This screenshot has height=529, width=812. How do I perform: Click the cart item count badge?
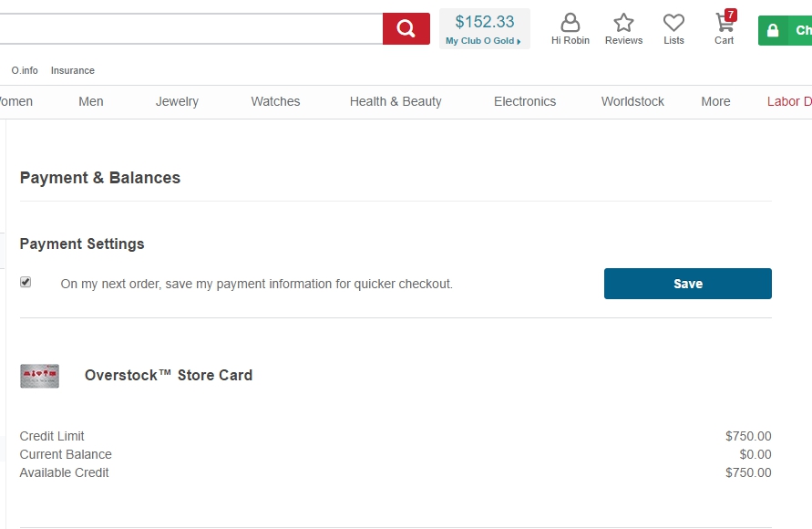coord(730,15)
